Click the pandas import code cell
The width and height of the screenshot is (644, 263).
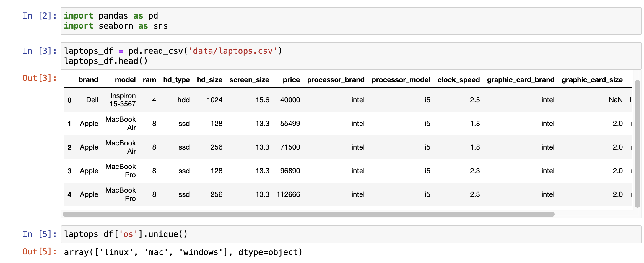350,21
